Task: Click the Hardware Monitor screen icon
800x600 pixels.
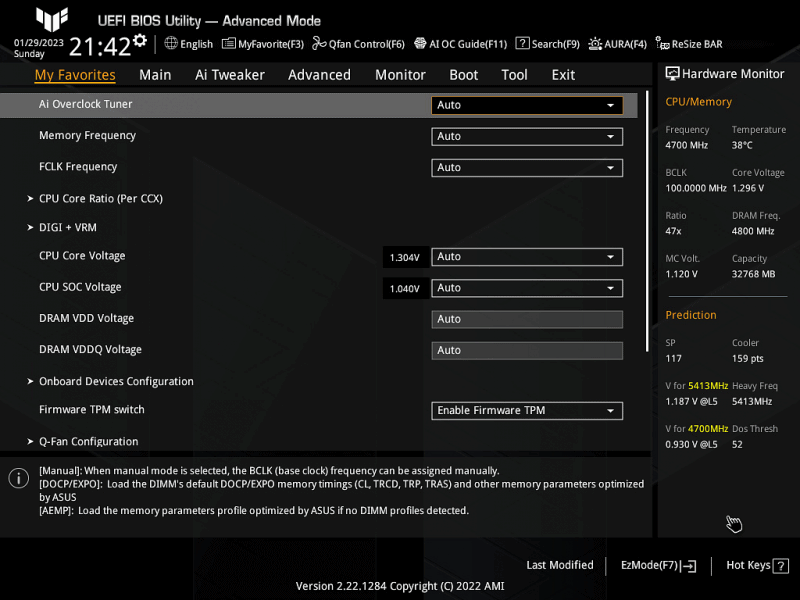Action: (x=672, y=74)
